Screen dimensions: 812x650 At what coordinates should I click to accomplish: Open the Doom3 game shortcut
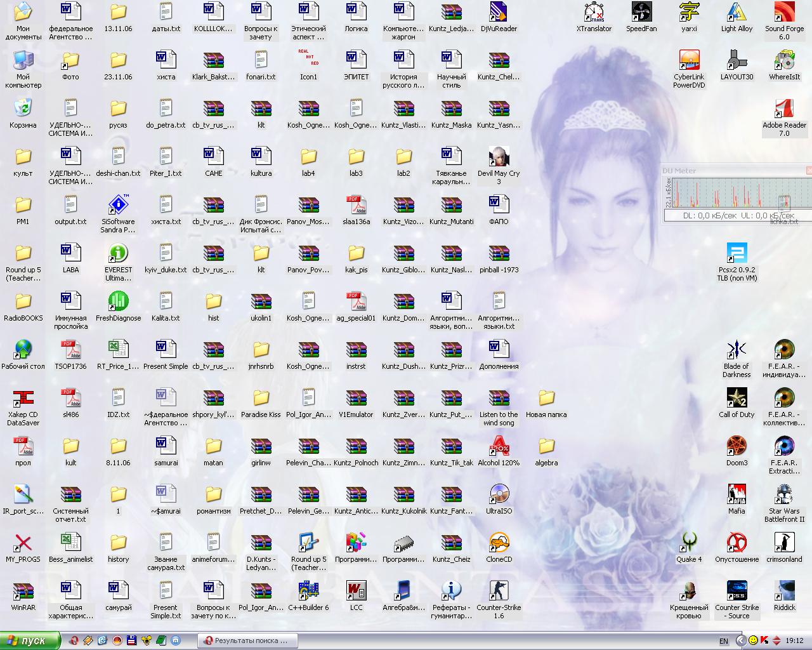click(737, 447)
